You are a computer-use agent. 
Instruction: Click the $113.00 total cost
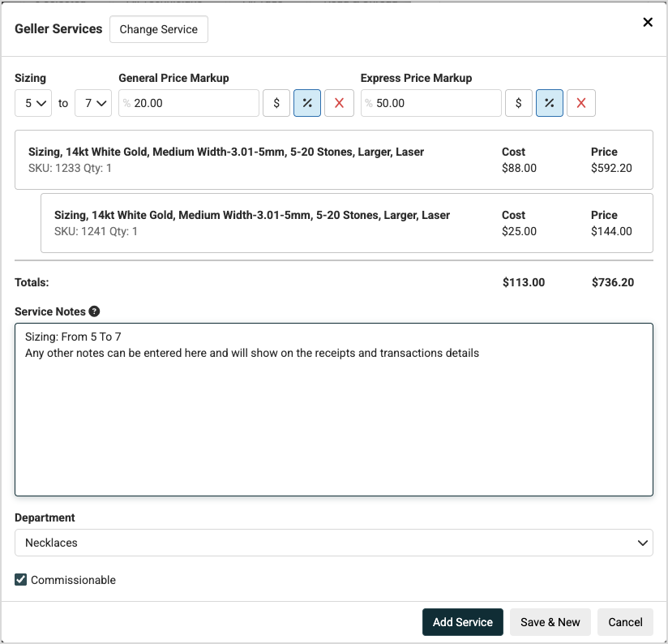524,282
